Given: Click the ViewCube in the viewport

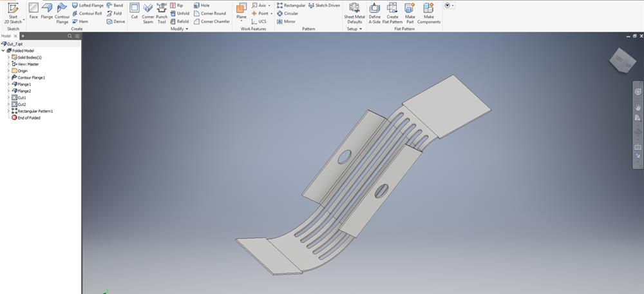Looking at the screenshot, I should click(623, 61).
